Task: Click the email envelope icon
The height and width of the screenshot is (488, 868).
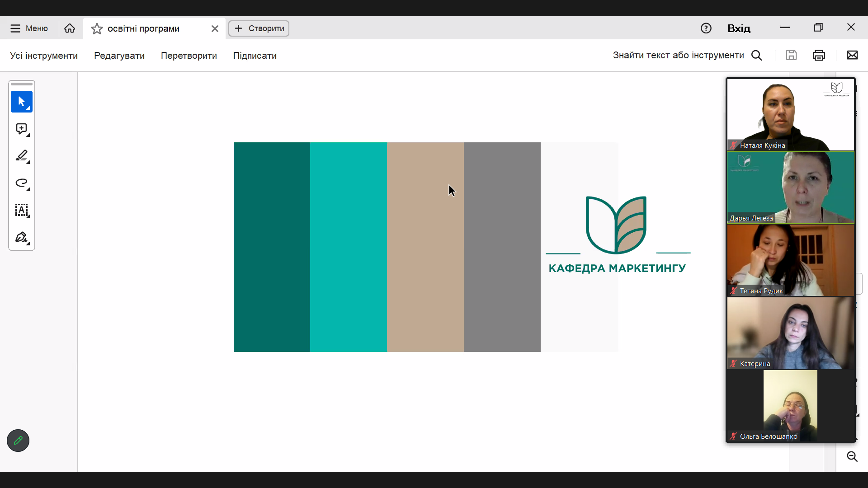Action: coord(852,55)
